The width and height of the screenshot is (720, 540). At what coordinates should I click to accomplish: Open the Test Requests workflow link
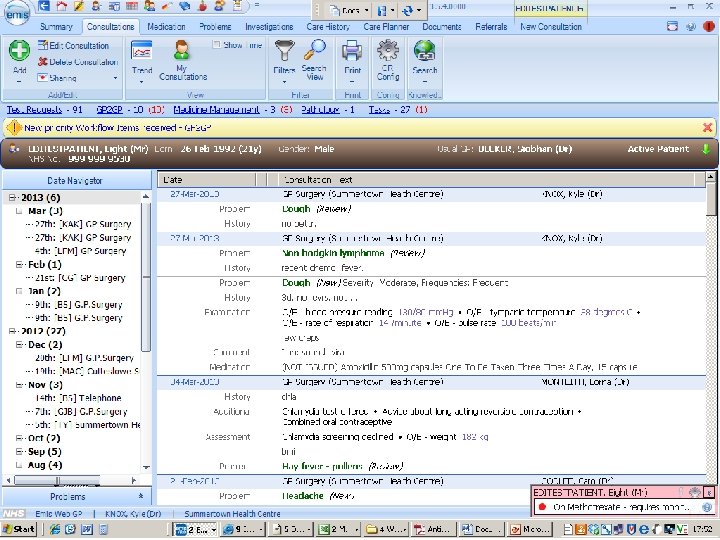(x=34, y=110)
